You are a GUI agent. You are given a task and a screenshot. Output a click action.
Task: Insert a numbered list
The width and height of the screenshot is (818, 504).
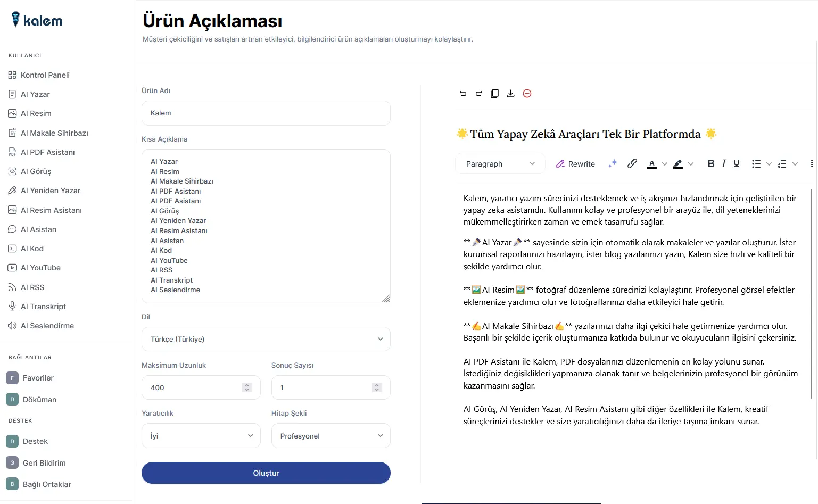pos(782,164)
